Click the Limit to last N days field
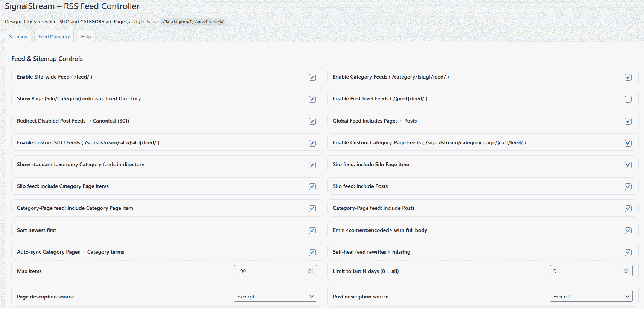 586,271
